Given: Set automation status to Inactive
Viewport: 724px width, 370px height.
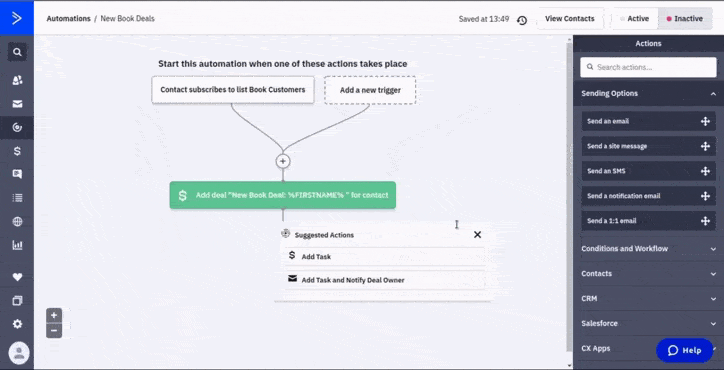Looking at the screenshot, I should click(x=684, y=19).
